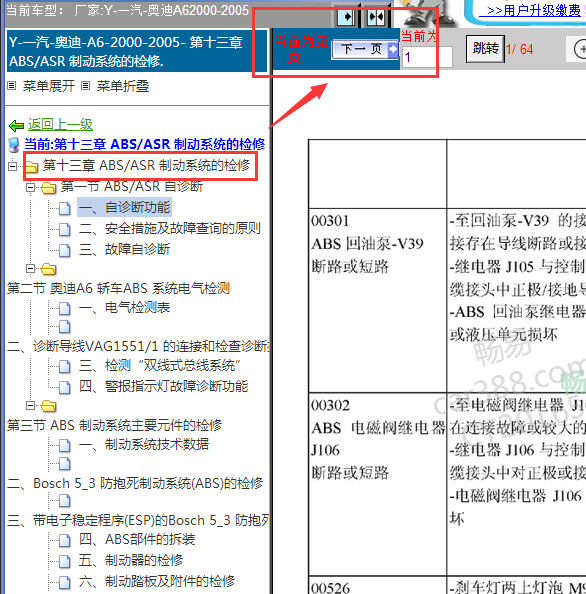
Task: Click the green back arrow icon
Action: (16, 125)
